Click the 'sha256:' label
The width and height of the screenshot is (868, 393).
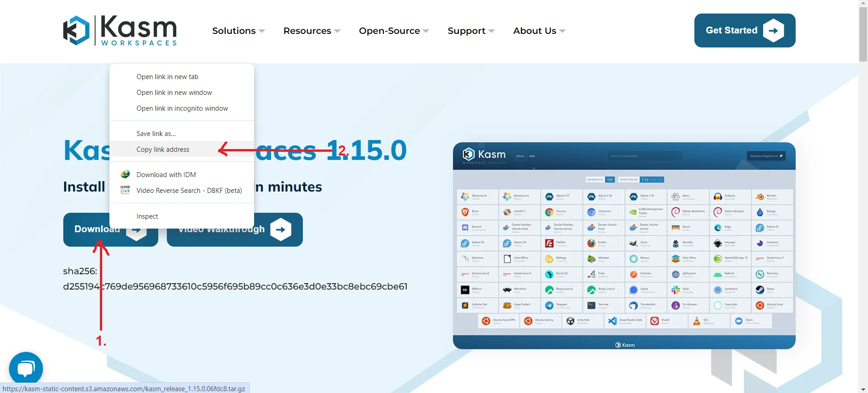(x=80, y=271)
